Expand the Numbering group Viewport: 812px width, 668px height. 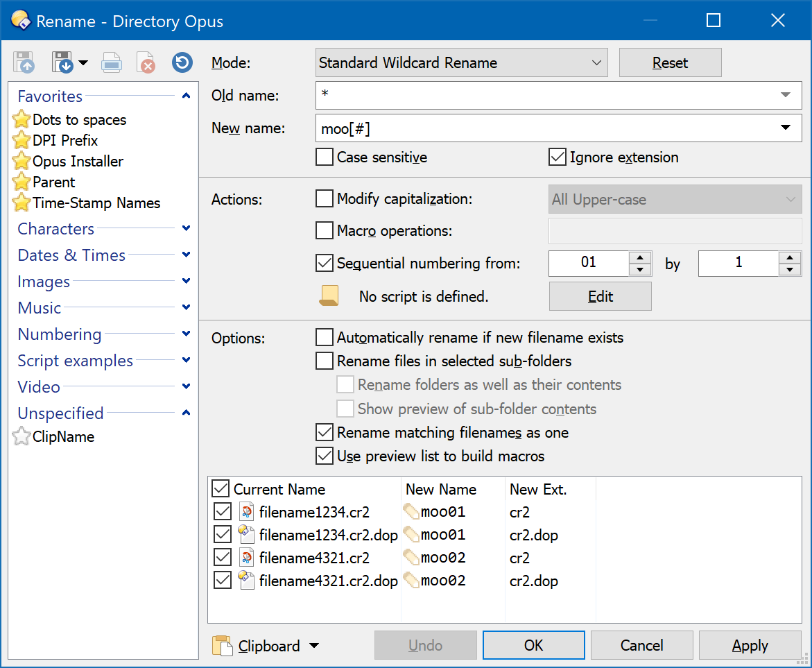click(187, 334)
